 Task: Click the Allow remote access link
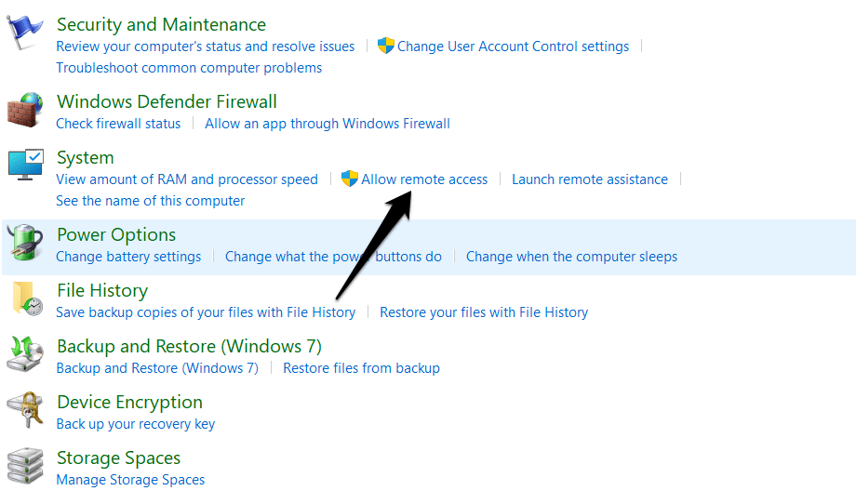[x=424, y=179]
